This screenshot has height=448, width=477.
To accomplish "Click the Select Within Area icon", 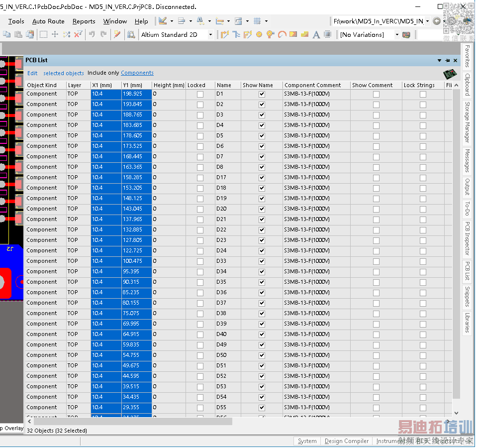I will (43, 35).
